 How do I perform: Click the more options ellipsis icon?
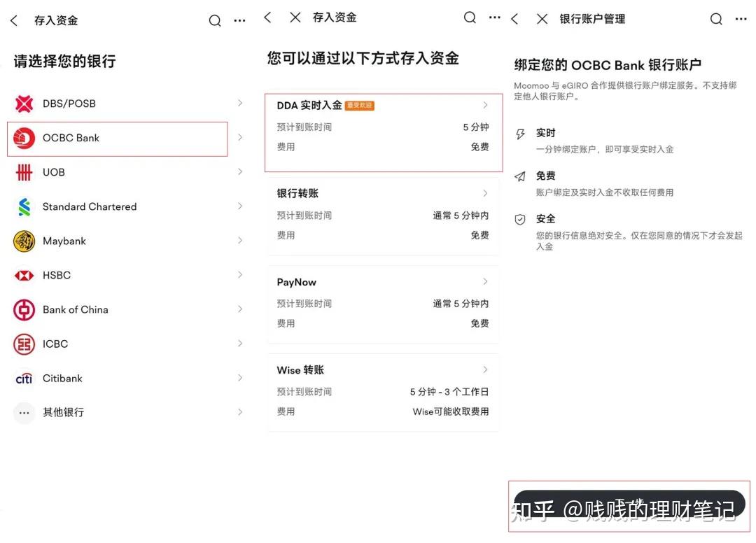(239, 20)
